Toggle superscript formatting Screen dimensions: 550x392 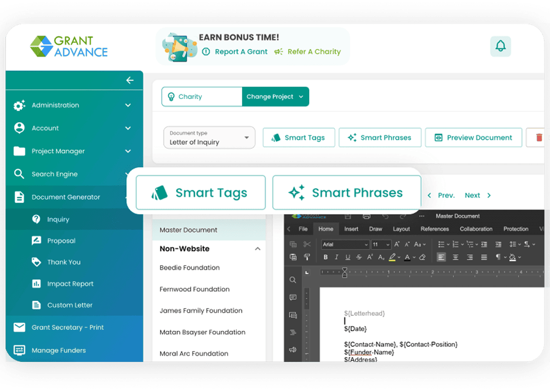[370, 257]
